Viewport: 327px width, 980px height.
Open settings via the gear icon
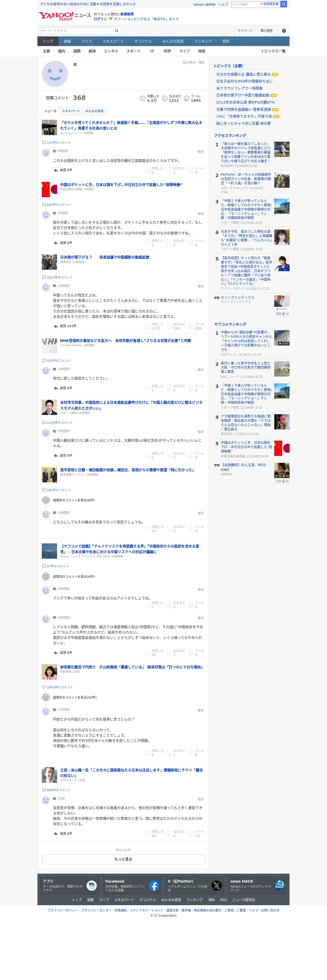pos(284,31)
